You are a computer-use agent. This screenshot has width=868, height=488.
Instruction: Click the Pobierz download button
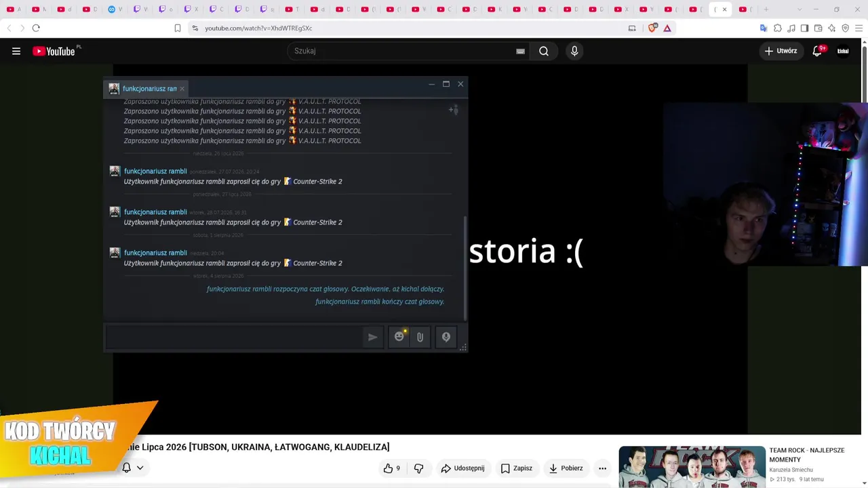click(566, 468)
